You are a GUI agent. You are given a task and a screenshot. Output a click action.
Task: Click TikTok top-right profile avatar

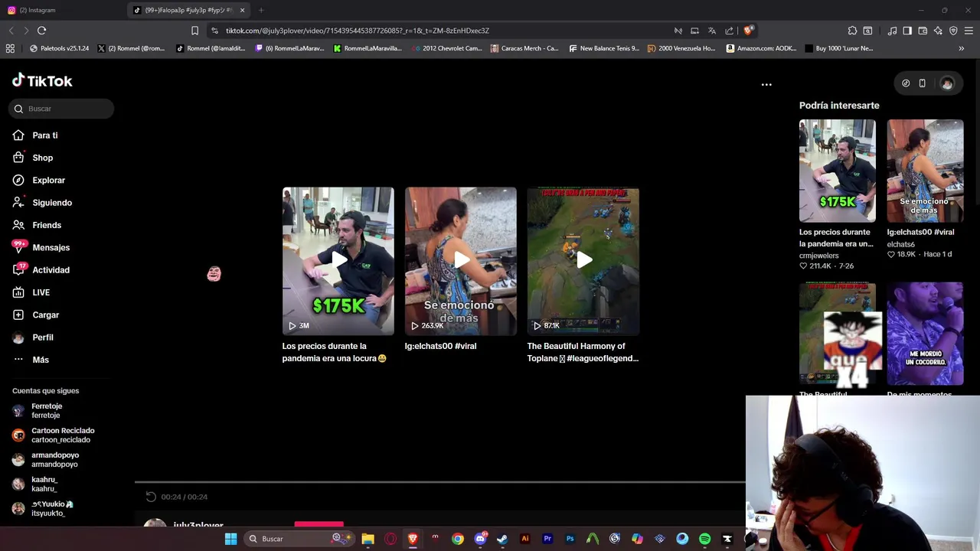click(x=947, y=83)
